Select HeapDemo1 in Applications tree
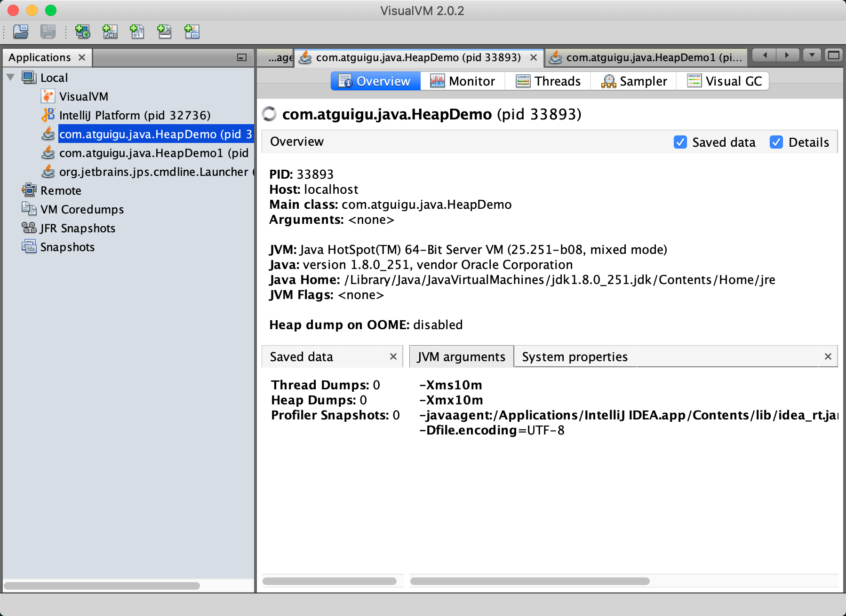The width and height of the screenshot is (846, 616). click(x=153, y=153)
